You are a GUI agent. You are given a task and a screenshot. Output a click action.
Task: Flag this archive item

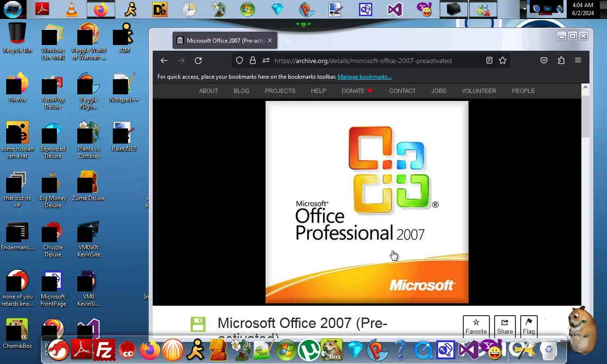[529, 327]
